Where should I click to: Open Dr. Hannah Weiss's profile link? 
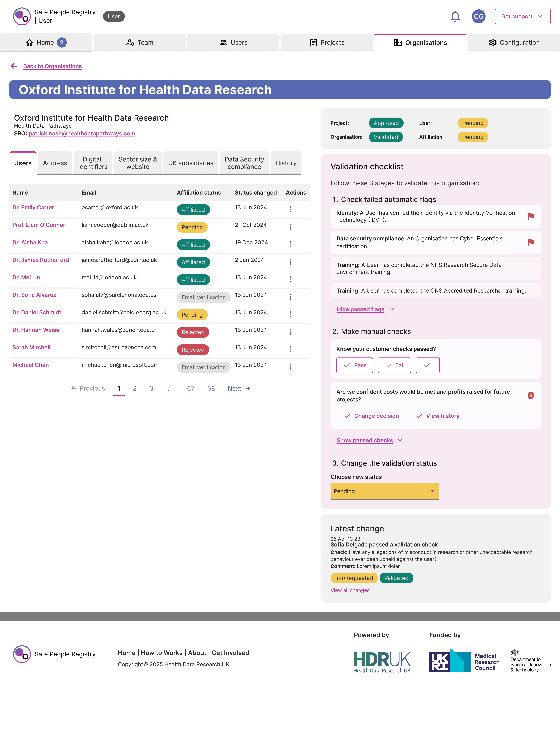point(36,330)
